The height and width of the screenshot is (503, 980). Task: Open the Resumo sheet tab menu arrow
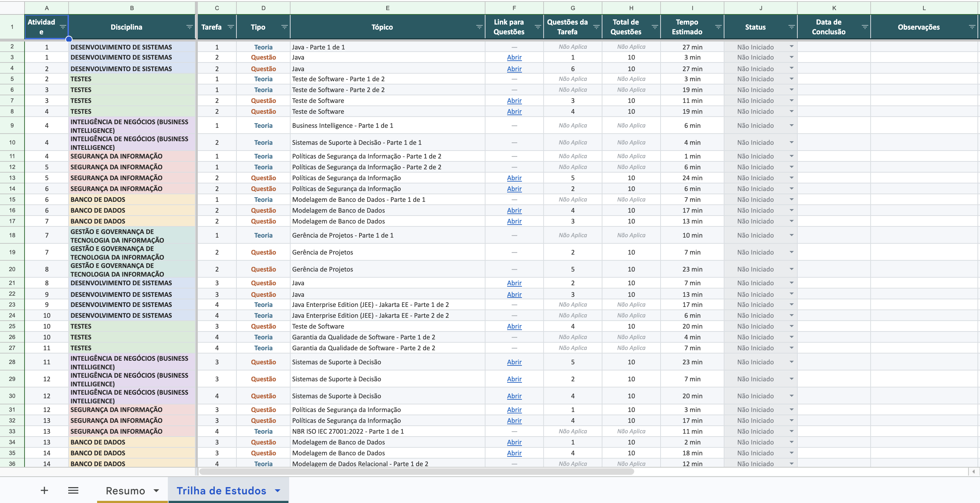(x=156, y=491)
